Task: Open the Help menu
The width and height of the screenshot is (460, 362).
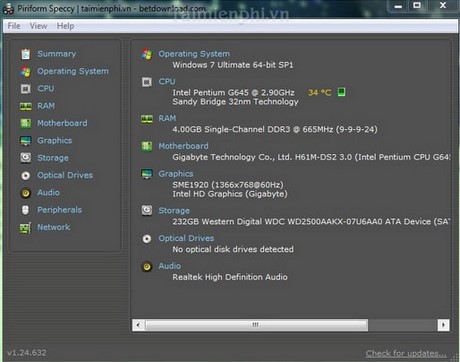Action: point(65,26)
